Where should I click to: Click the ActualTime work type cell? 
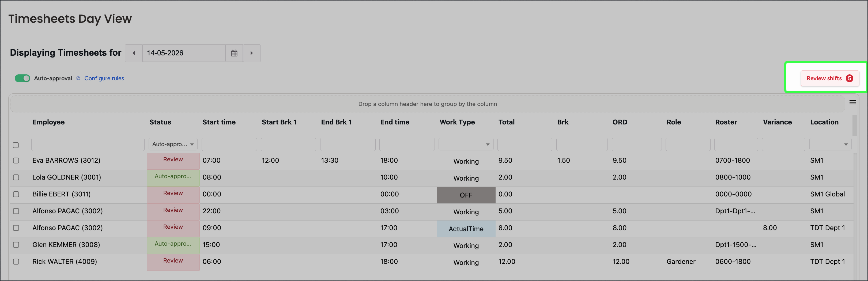(x=466, y=229)
